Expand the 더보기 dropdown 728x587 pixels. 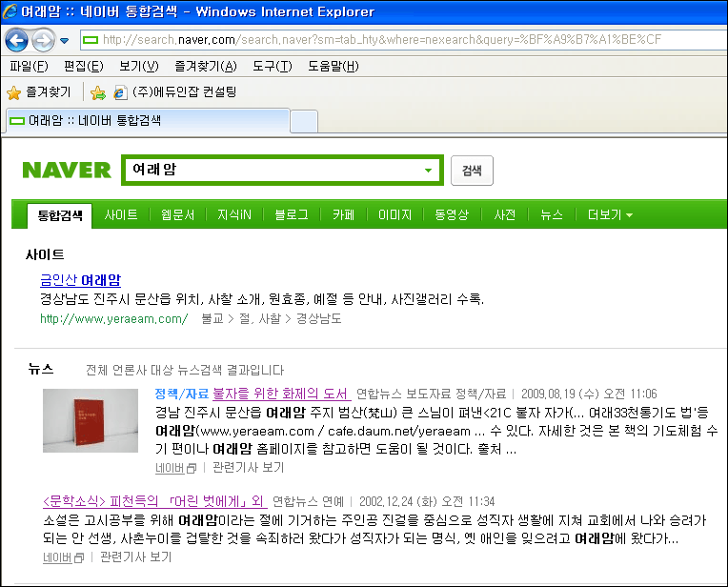point(610,214)
